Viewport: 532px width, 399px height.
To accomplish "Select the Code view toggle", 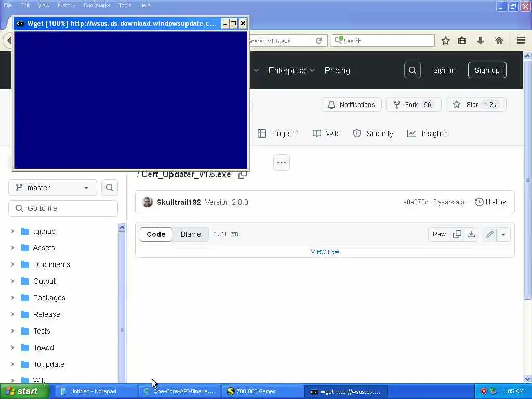I will 156,234.
